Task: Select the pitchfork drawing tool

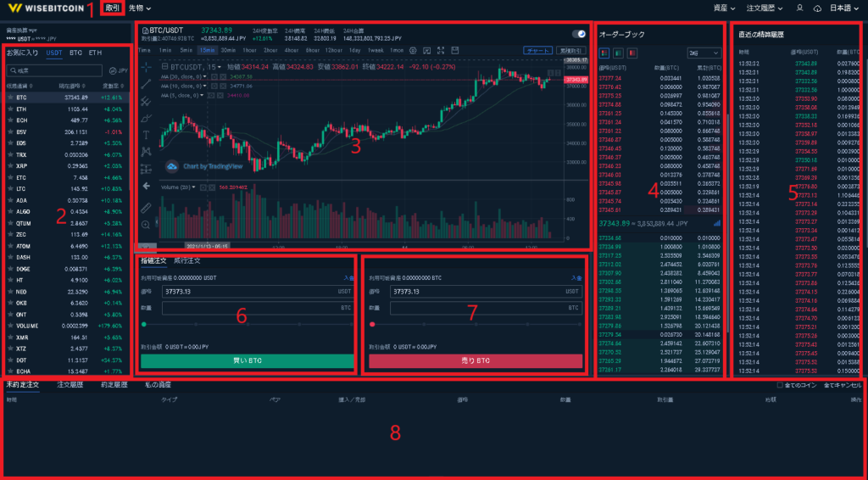Action: pyautogui.click(x=146, y=101)
